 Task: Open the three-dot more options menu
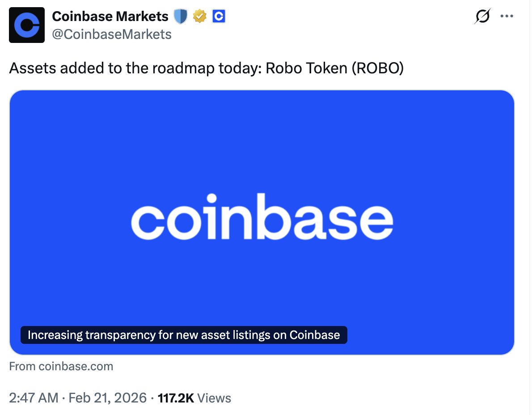click(x=507, y=16)
